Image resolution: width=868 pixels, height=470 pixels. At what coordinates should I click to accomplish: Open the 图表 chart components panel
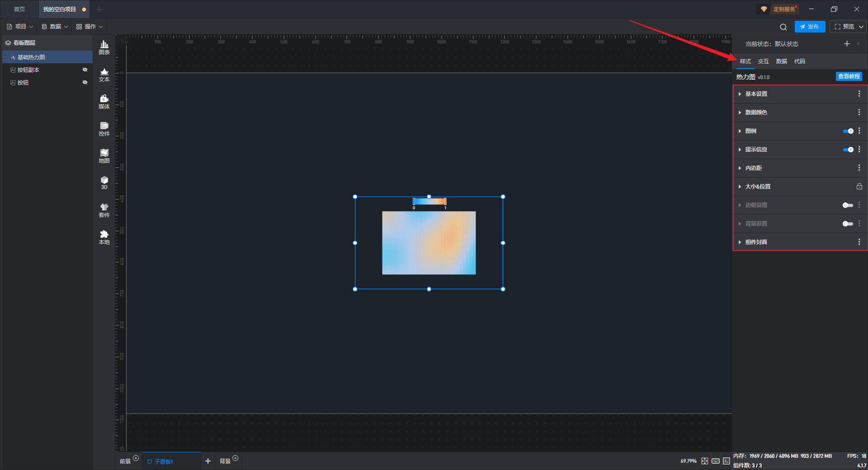coord(104,47)
